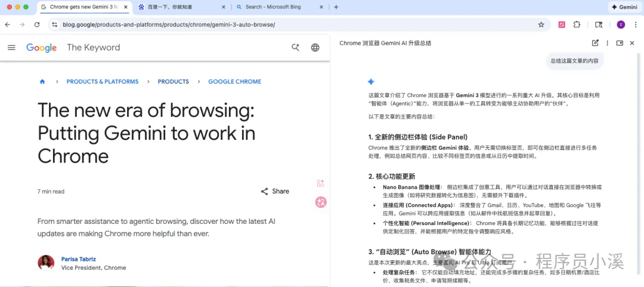
Task: Click the Nano Banana 图像处理 bullet label
Action: coord(413,188)
